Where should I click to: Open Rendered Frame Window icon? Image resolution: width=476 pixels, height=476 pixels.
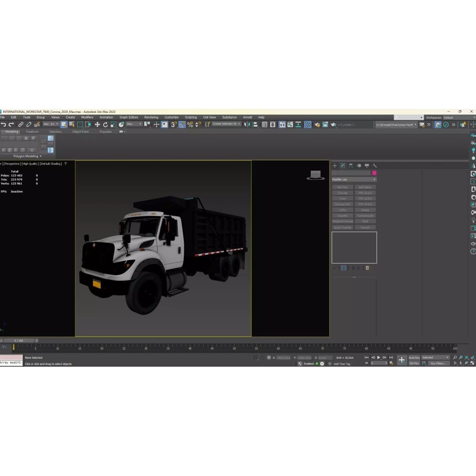[325, 124]
